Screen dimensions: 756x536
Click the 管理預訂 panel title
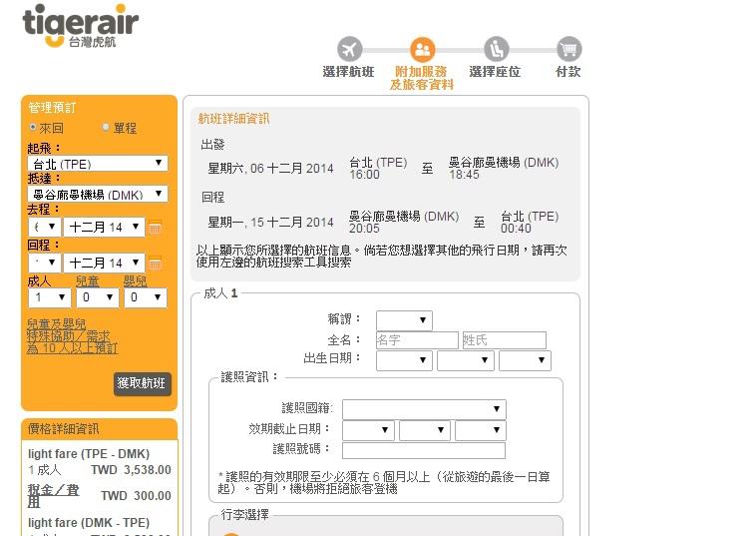pos(52,108)
